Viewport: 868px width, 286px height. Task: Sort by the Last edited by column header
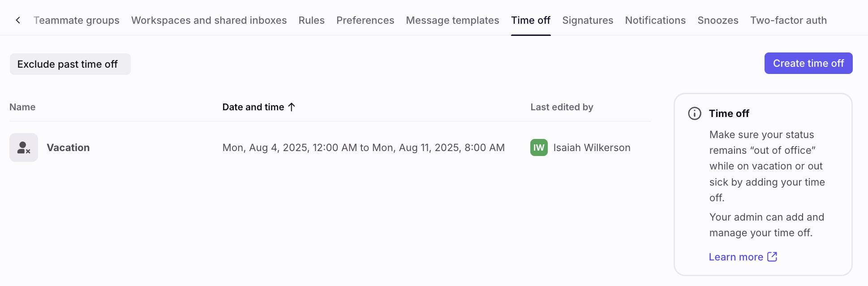pos(562,107)
